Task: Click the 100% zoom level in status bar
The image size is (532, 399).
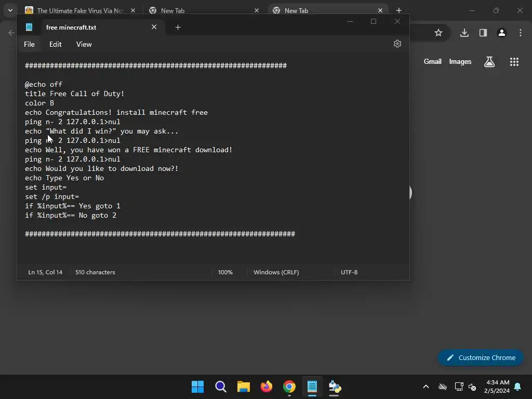Action: 225,272
